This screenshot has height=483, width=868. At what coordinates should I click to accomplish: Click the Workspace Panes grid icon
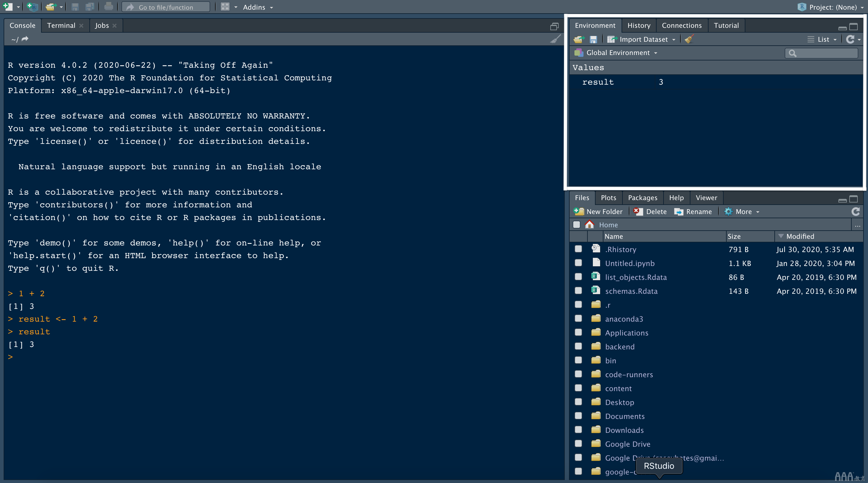225,7
